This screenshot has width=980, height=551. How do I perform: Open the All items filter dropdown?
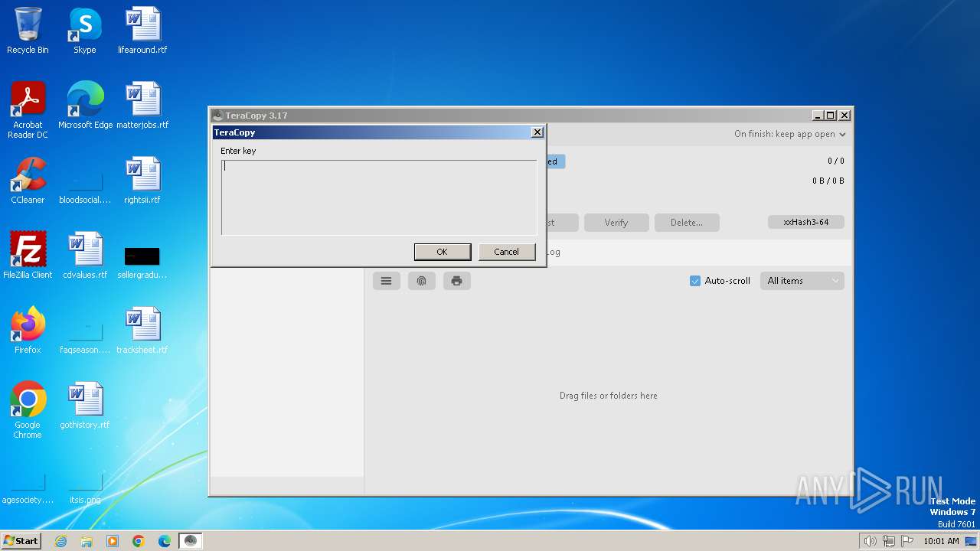pyautogui.click(x=802, y=281)
